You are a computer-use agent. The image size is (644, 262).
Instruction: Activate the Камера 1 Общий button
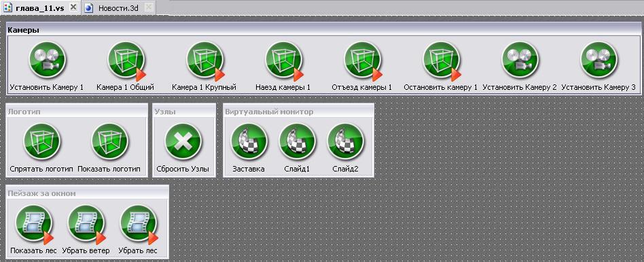click(126, 60)
